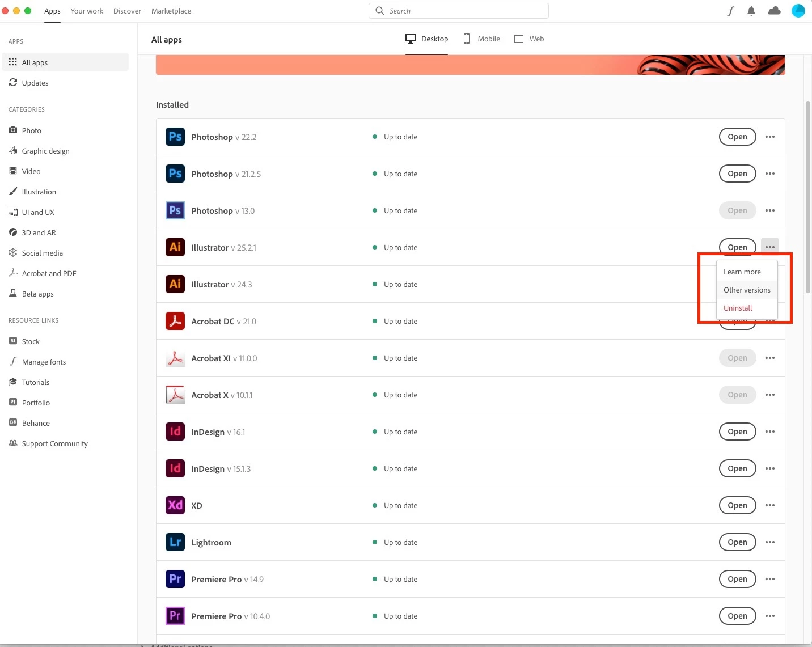Open Photoshop v 21.2.5
812x647 pixels.
737,174
